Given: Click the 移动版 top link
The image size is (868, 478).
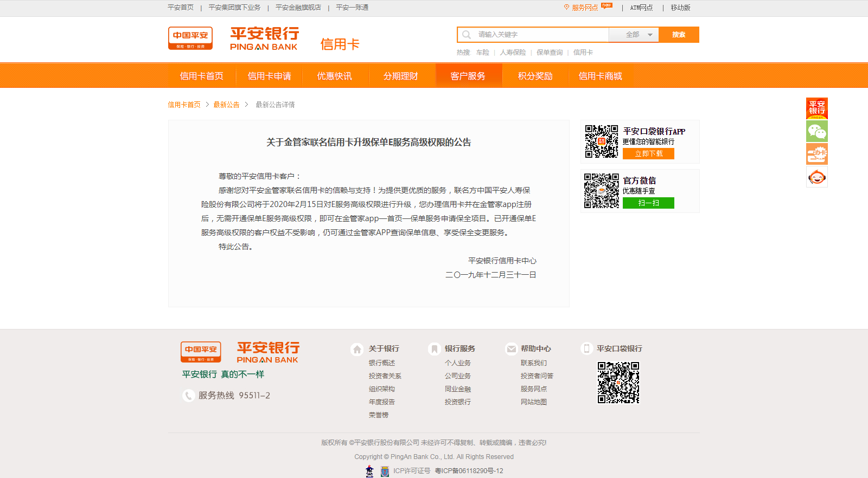Looking at the screenshot, I should 680,8.
